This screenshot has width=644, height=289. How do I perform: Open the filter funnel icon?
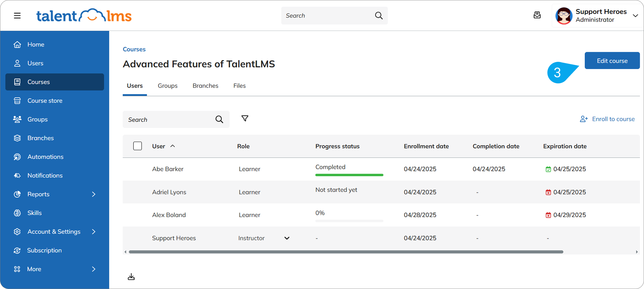245,119
